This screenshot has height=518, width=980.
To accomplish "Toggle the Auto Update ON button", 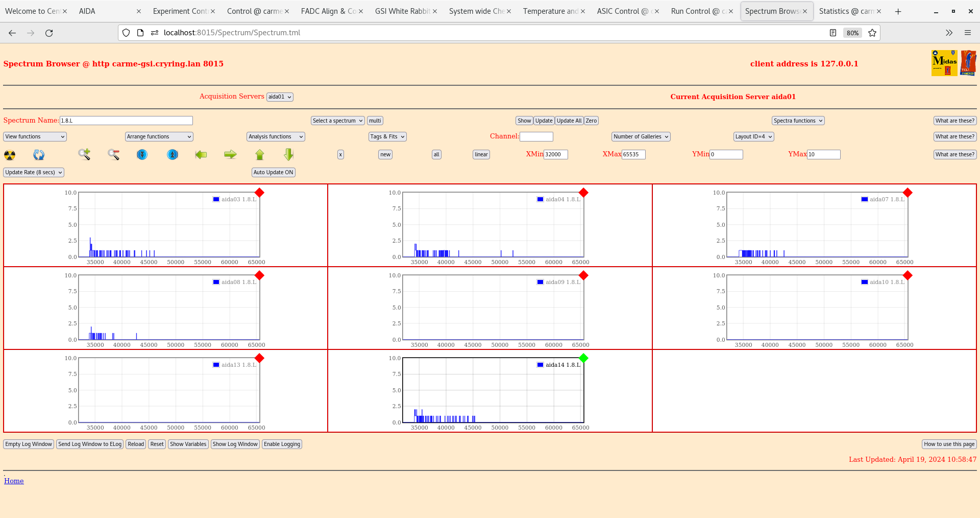I will [x=273, y=172].
